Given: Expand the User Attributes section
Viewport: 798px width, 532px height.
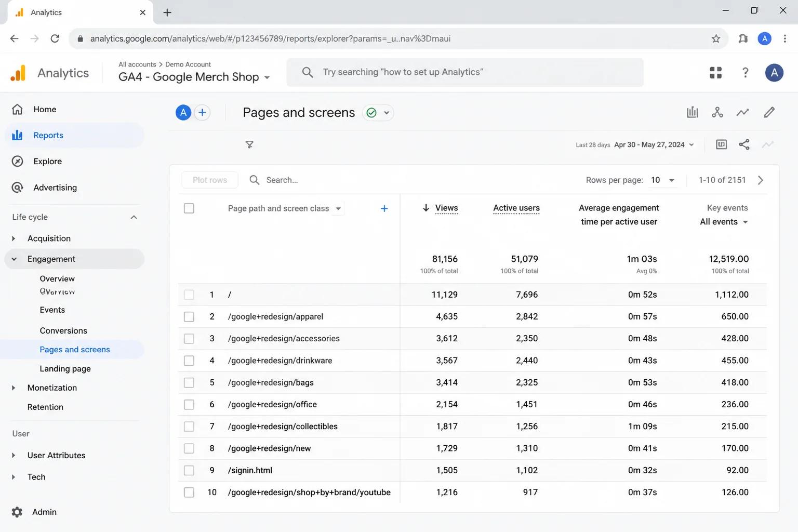Looking at the screenshot, I should click(14, 455).
